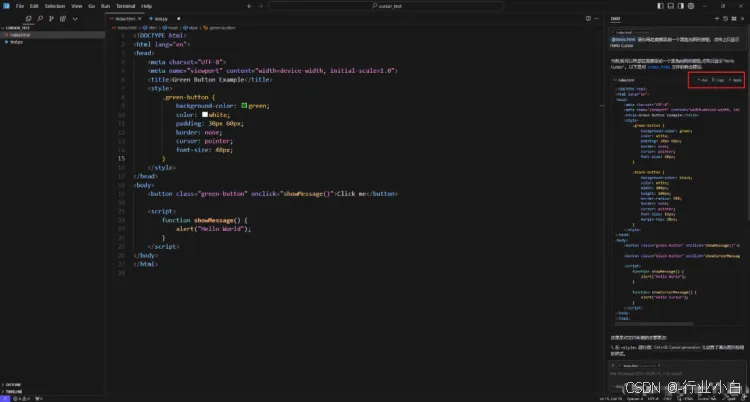
Task: Click the UTF-8 encoding status item
Action: 653,398
